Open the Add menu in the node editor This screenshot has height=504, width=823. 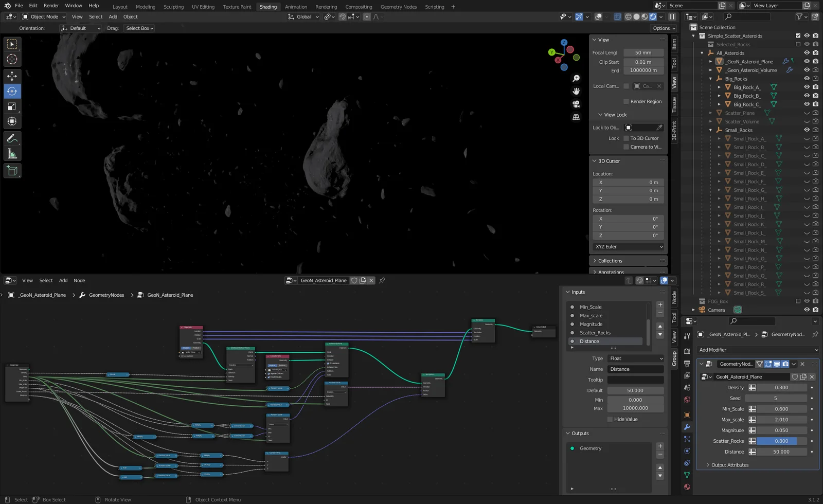(63, 280)
